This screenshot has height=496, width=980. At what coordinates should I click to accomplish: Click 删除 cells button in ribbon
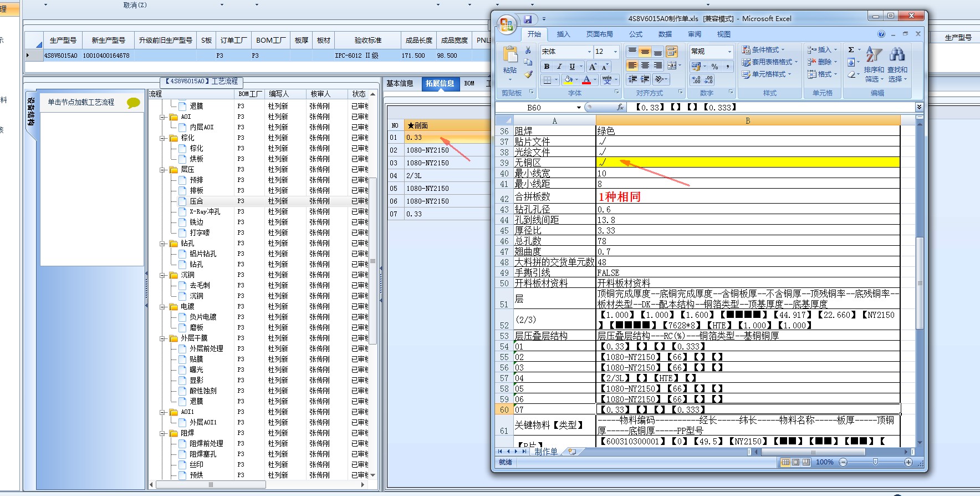click(822, 62)
